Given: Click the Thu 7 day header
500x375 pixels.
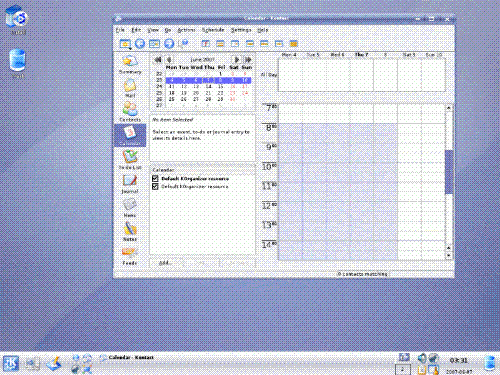Looking at the screenshot, I should coord(361,55).
